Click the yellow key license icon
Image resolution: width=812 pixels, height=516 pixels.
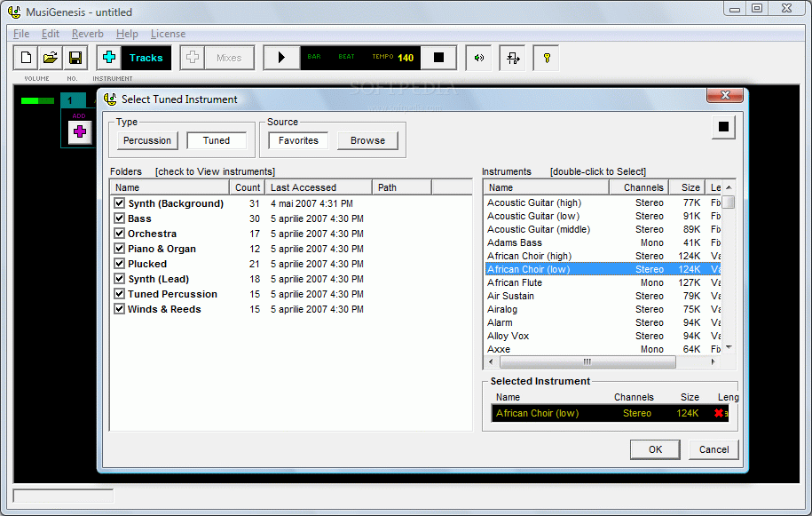coord(547,58)
